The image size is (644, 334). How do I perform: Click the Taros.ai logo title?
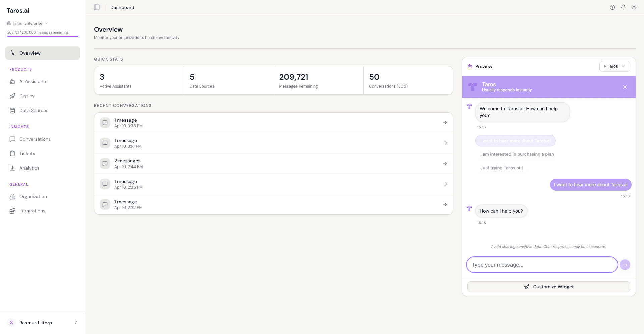pyautogui.click(x=18, y=11)
